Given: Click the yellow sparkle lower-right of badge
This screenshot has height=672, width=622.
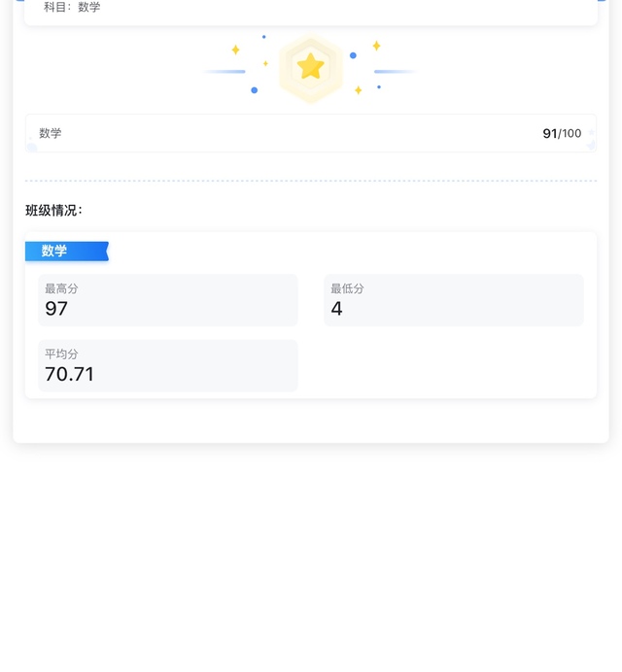Looking at the screenshot, I should tap(358, 90).
